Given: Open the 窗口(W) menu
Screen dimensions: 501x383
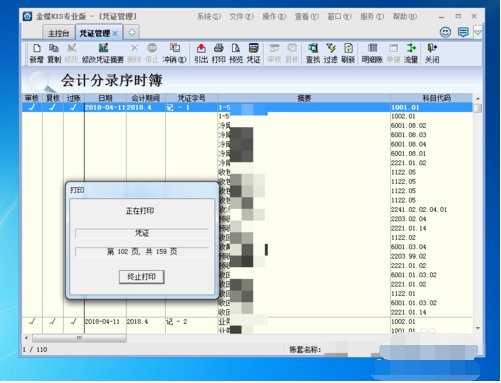Looking at the screenshot, I should point(339,16).
